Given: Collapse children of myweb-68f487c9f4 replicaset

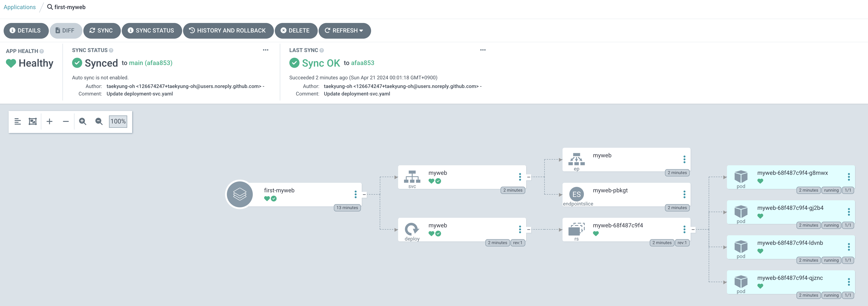Looking at the screenshot, I should (693, 230).
